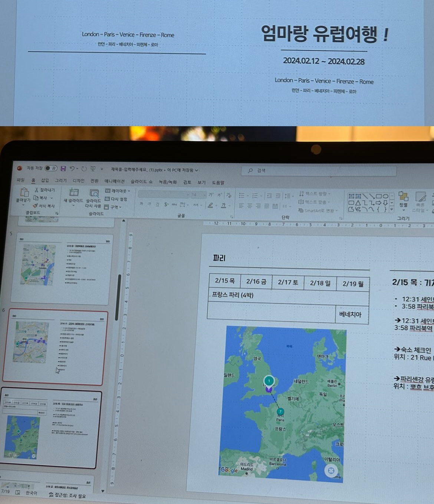Open the 보기 ribbon tab
Screen dimensions: 434x504
point(201,182)
